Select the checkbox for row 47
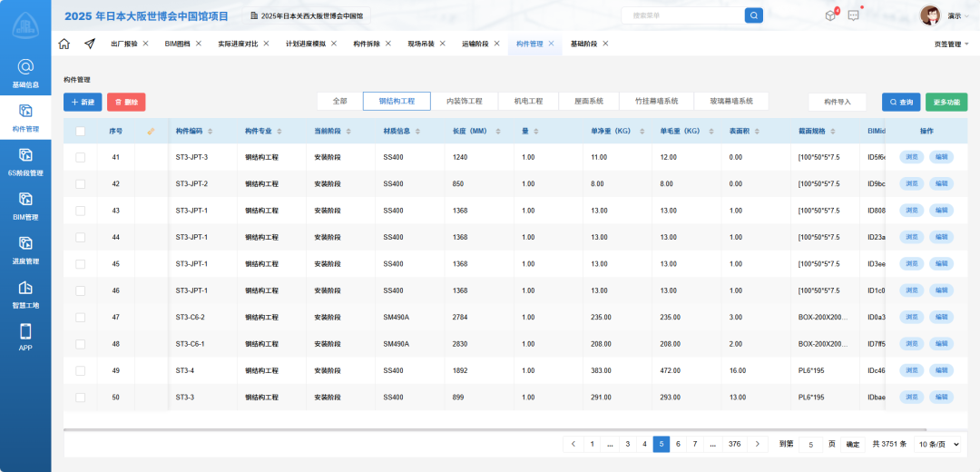This screenshot has height=472, width=980. [81, 318]
